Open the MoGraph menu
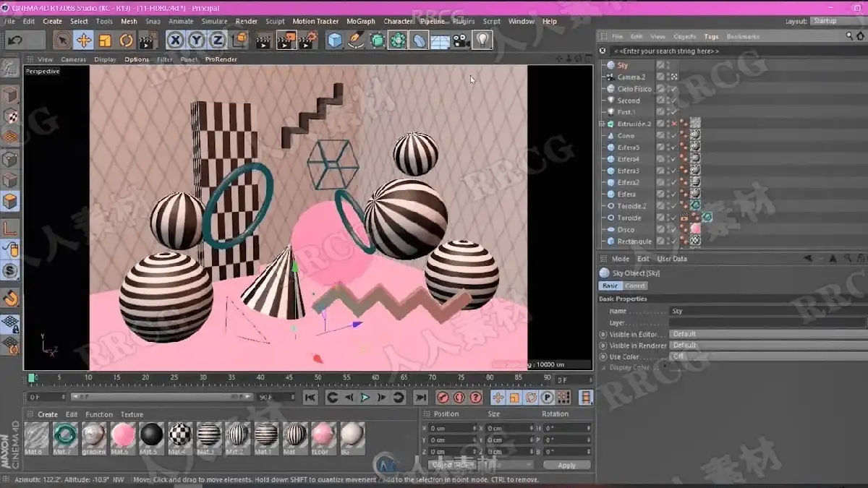 pyautogui.click(x=361, y=22)
